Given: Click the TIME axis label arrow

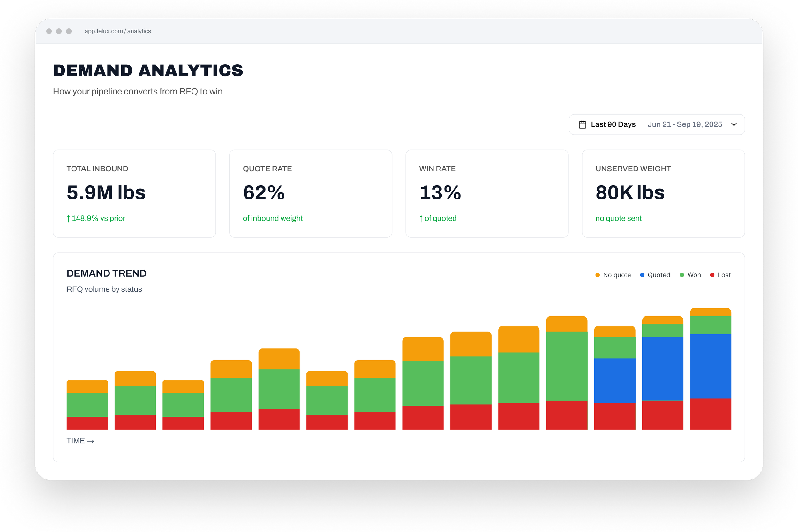Looking at the screenshot, I should tap(91, 441).
